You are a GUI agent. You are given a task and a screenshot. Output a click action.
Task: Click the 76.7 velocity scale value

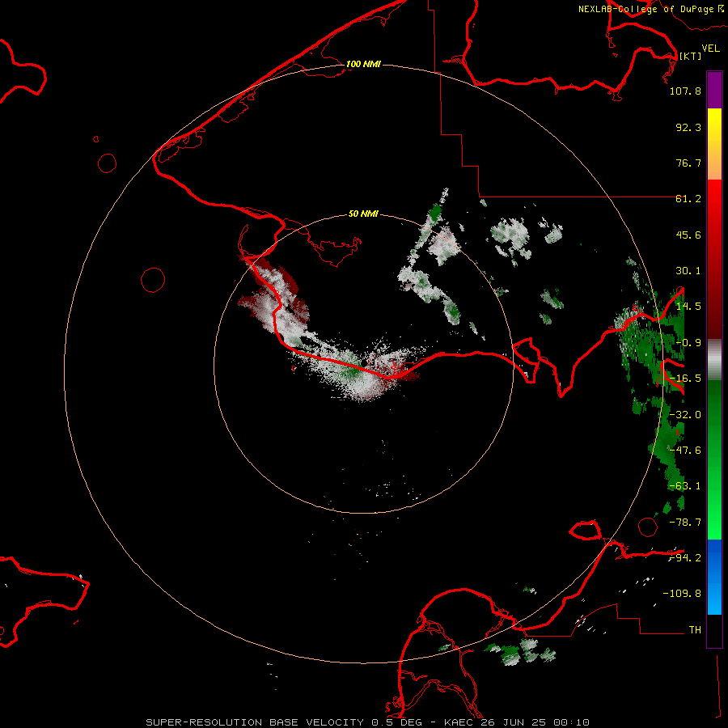click(688, 163)
